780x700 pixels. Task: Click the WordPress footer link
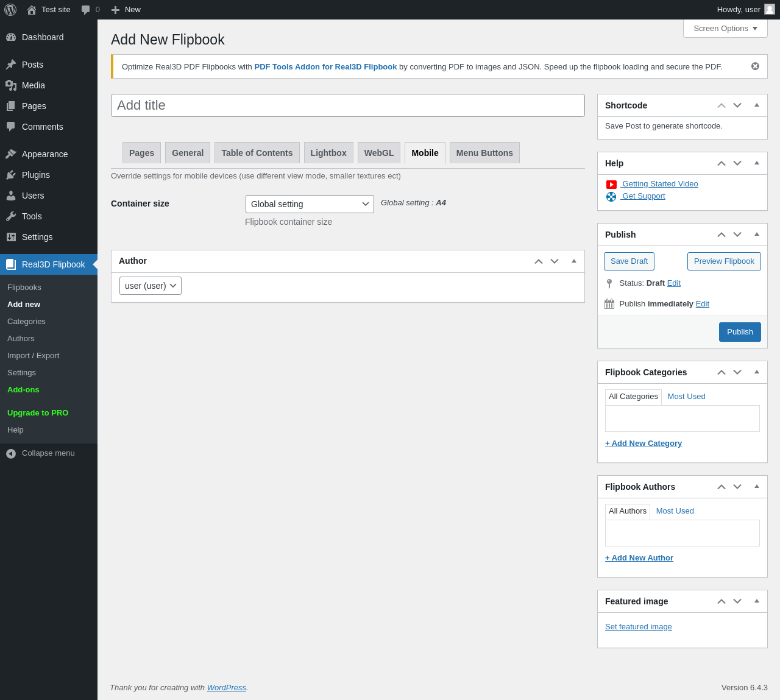(x=227, y=688)
